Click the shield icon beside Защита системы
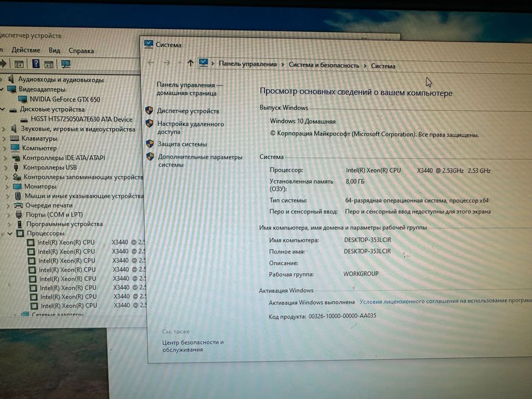 [x=149, y=144]
